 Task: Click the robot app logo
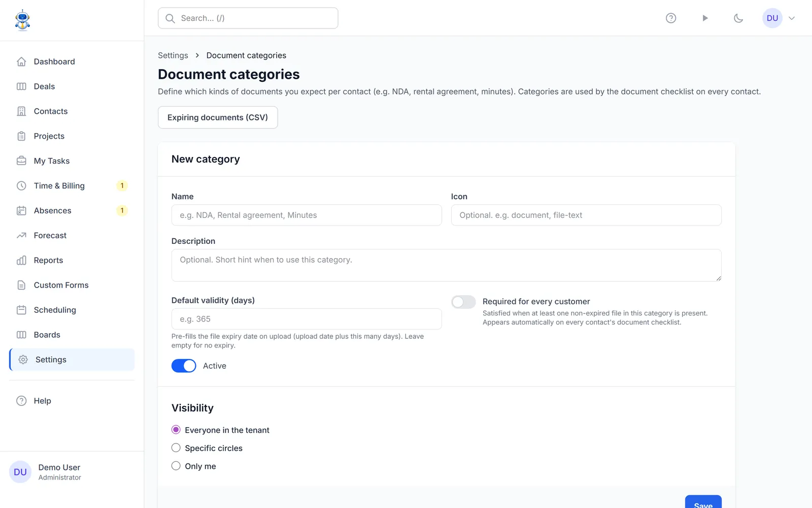tap(22, 20)
